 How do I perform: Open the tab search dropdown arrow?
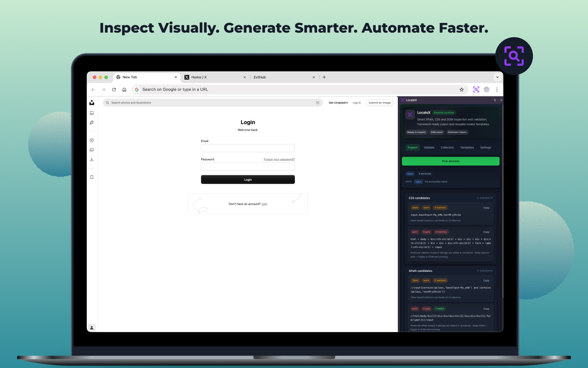click(497, 77)
